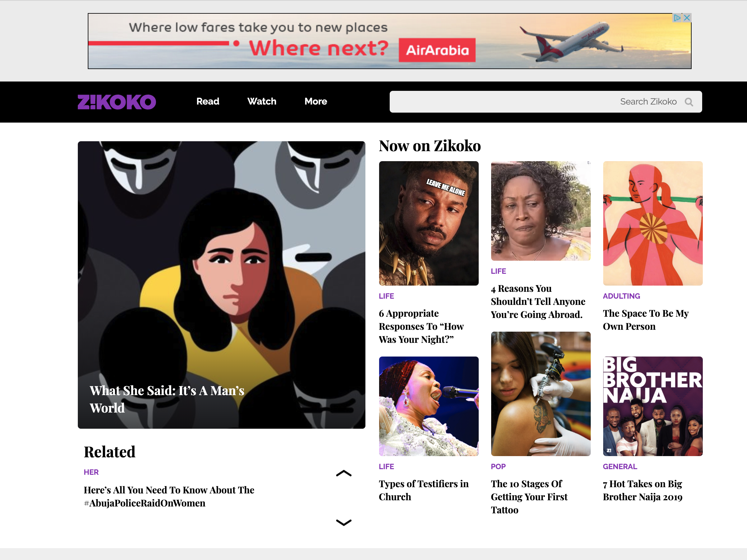Viewport: 747px width, 560px height.
Task: Open the Big Brother Naija thumbnail
Action: point(652,406)
